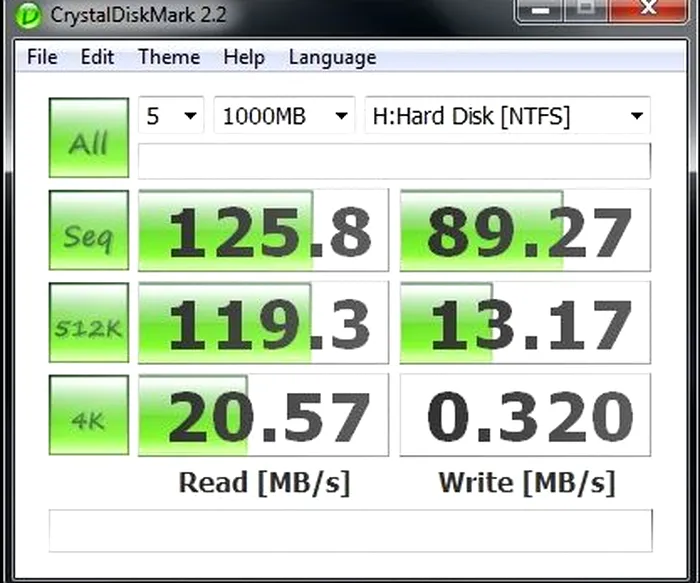The height and width of the screenshot is (583, 700).
Task: Click the 512K write result 13.17
Action: (525, 322)
